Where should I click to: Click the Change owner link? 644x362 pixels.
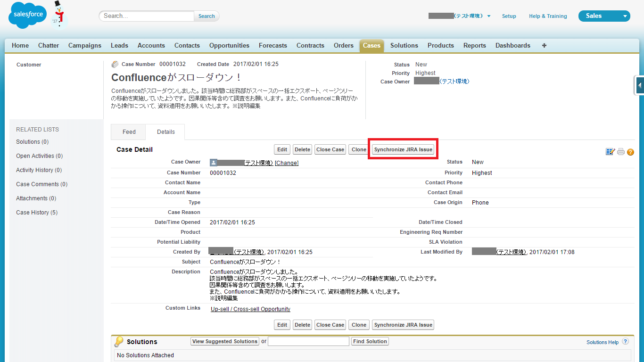tap(287, 163)
